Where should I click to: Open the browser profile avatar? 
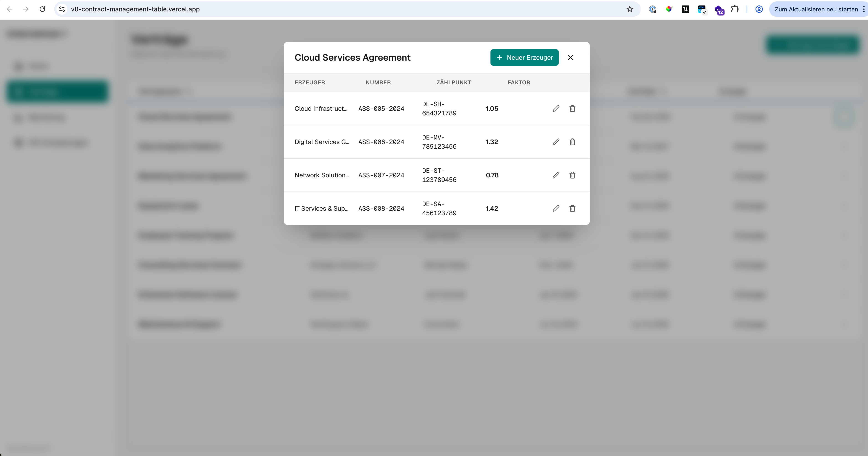click(759, 9)
